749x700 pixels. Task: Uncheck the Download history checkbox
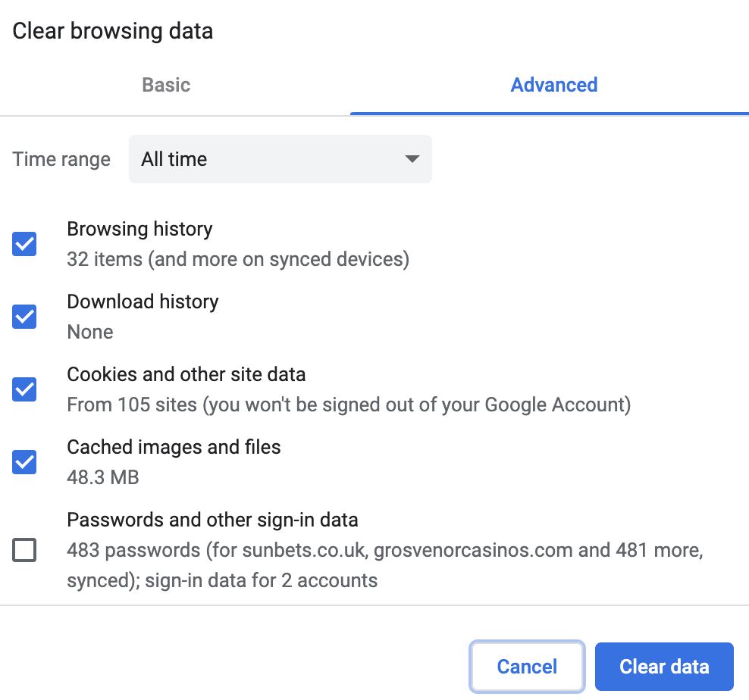point(24,317)
